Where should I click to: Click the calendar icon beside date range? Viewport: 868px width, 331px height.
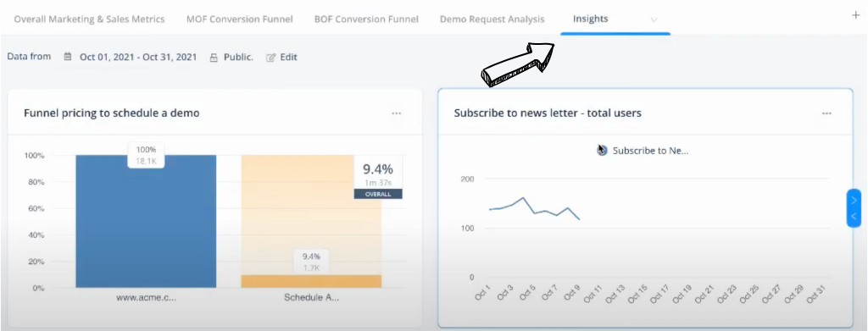[68, 57]
